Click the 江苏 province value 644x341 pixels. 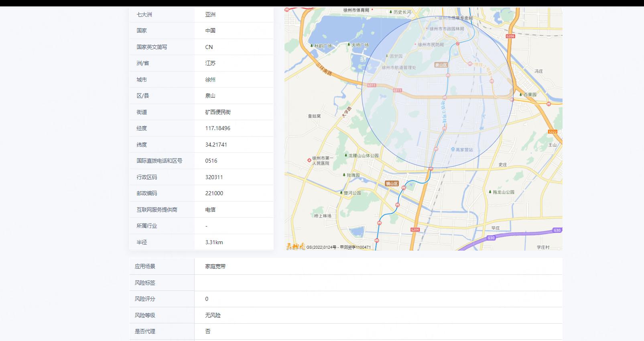tap(210, 63)
